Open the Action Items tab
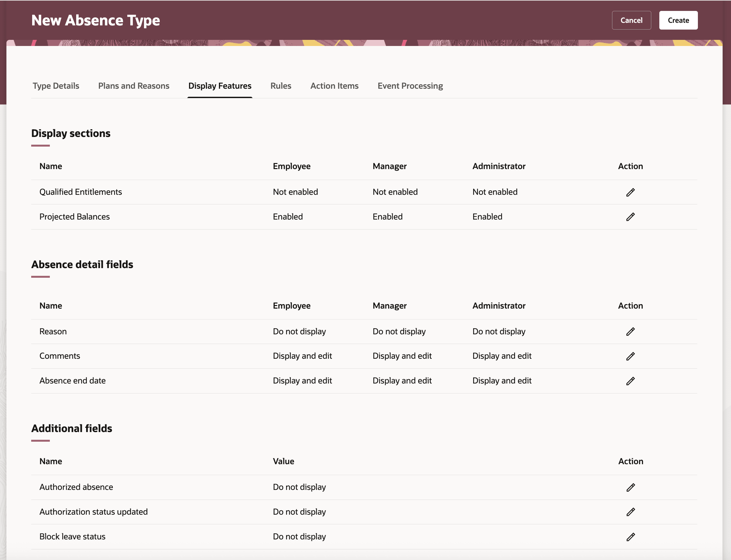Viewport: 731px width, 560px height. (x=334, y=86)
